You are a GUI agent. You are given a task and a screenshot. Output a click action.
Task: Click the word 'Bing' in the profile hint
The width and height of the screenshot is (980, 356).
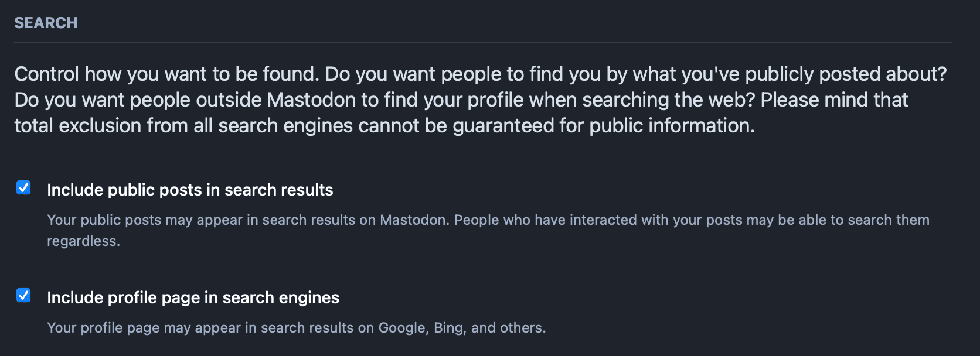[x=448, y=328]
